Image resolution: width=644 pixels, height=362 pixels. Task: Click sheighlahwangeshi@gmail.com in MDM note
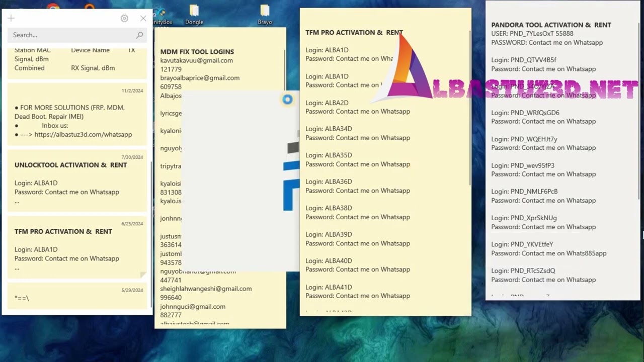click(x=206, y=289)
